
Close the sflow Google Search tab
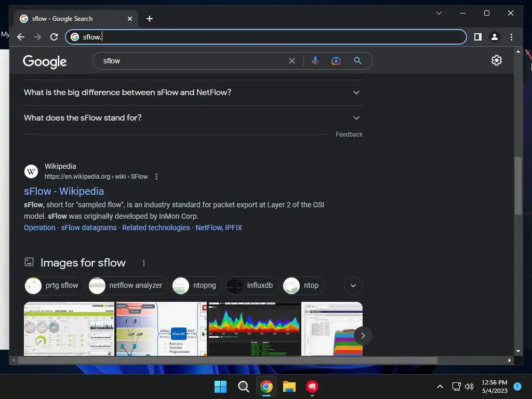(x=129, y=19)
